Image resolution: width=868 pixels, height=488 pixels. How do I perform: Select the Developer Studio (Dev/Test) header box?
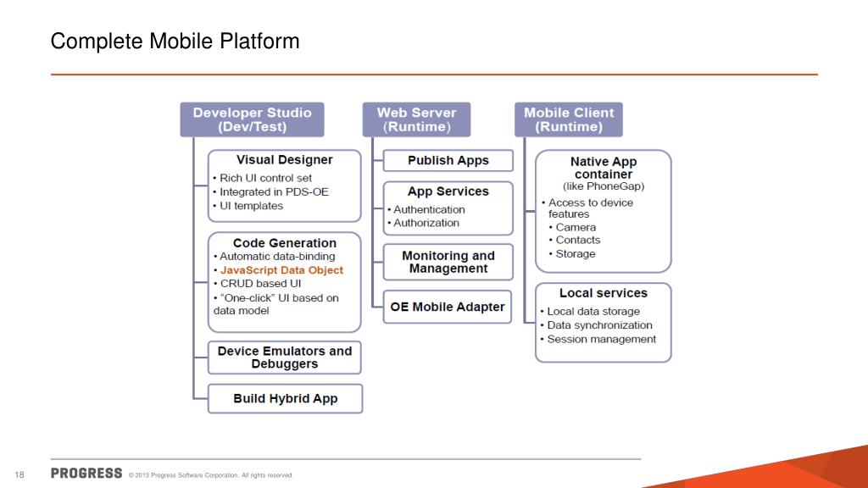click(252, 119)
